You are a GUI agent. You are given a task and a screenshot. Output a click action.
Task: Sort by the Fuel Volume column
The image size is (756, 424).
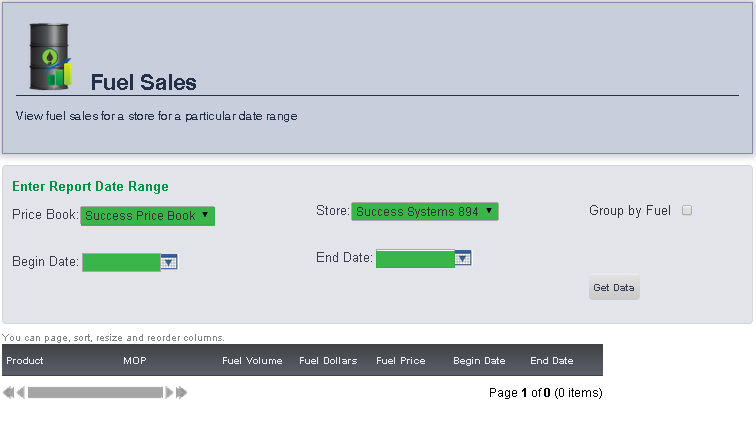(x=252, y=361)
